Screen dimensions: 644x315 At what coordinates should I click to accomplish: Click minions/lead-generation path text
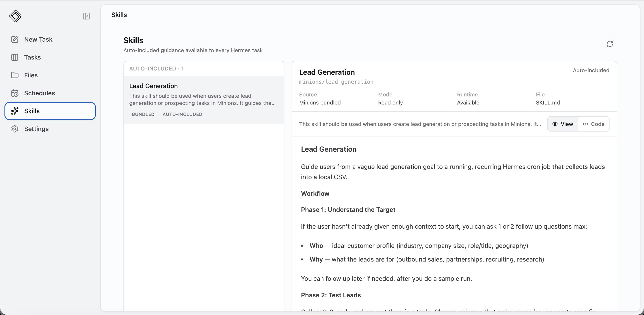(336, 82)
